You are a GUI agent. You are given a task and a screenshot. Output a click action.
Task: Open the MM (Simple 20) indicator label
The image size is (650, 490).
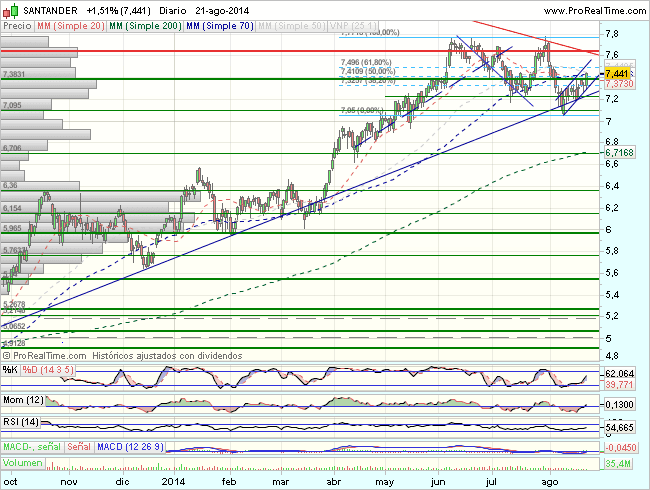tap(70, 26)
